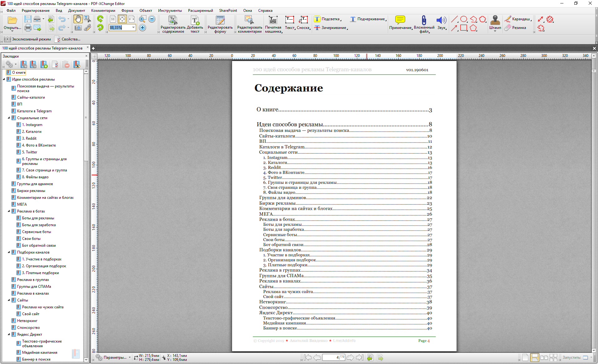Select the Highlight text tool
This screenshot has height=364, width=598.
coord(327,19)
